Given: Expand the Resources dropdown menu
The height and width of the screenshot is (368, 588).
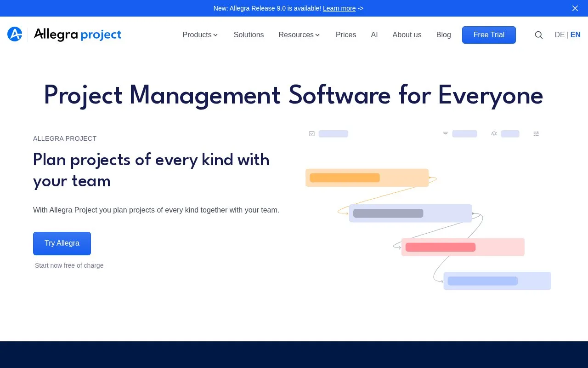Looking at the screenshot, I should pyautogui.click(x=299, y=35).
